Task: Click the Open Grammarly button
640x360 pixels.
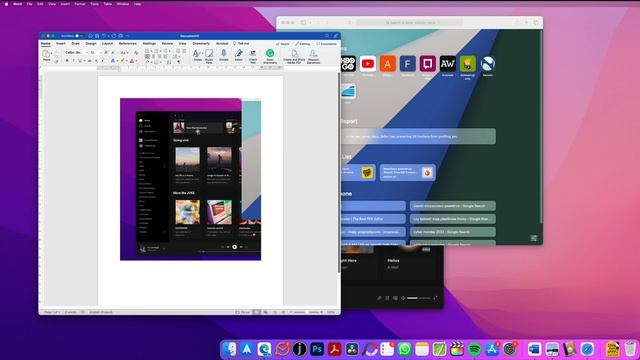Action: 270,56
